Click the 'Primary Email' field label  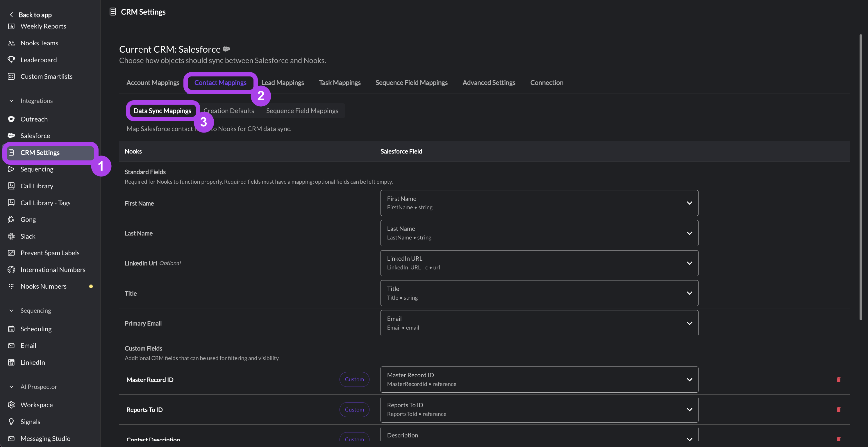coord(143,324)
